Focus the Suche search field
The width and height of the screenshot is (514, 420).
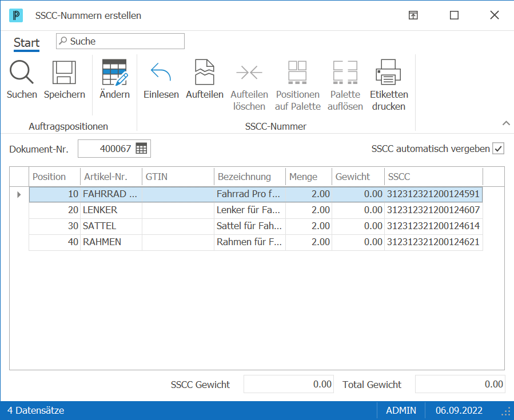120,41
